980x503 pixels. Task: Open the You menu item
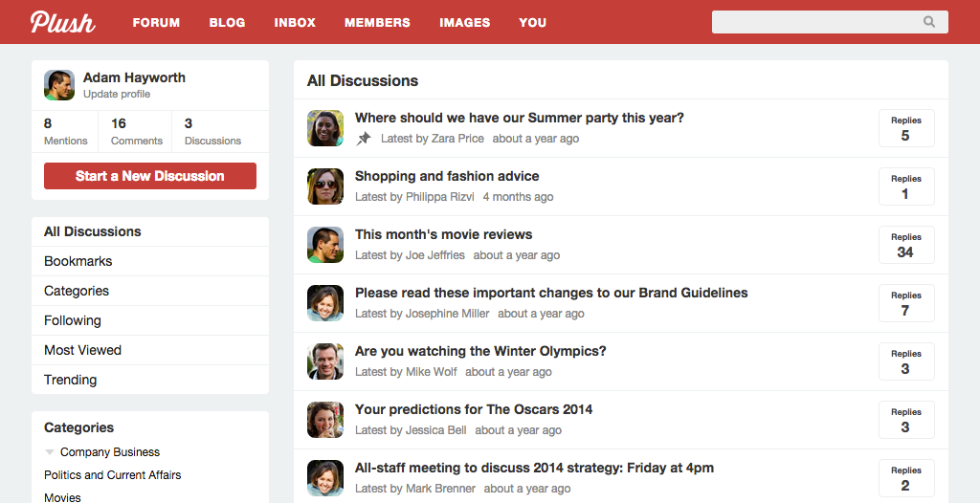pos(532,23)
